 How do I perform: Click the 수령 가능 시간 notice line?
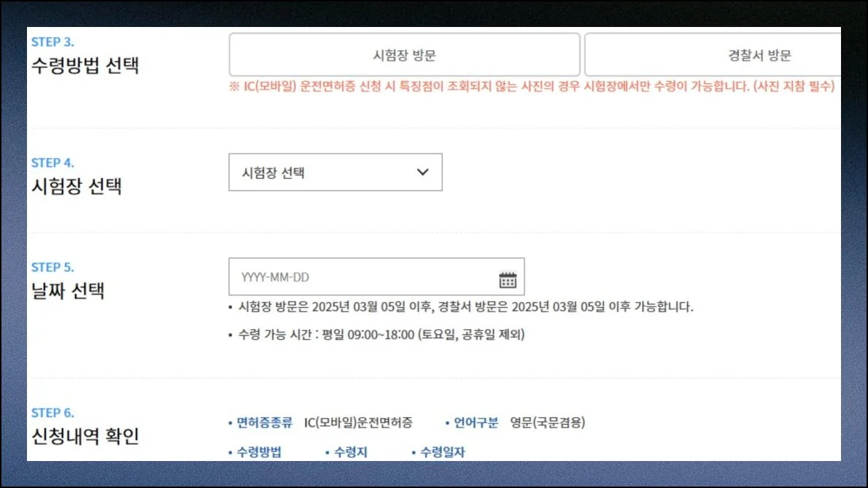pyautogui.click(x=381, y=335)
